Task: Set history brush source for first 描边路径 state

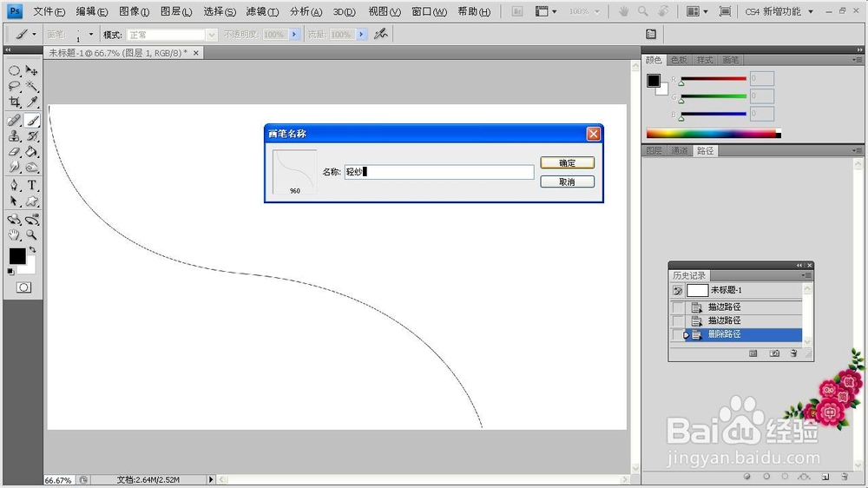Action: (678, 307)
